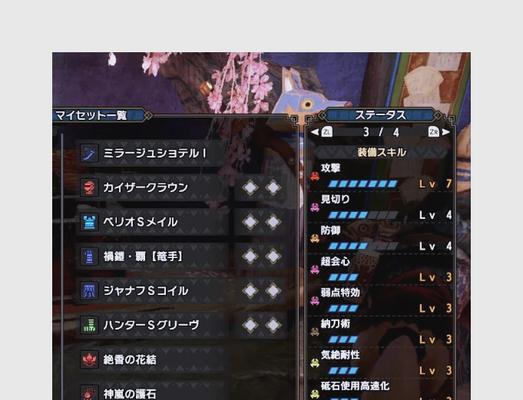Image resolution: width=523 pixels, height=400 pixels.
Task: Select the 納刀術 skill entry
Action: point(381,331)
